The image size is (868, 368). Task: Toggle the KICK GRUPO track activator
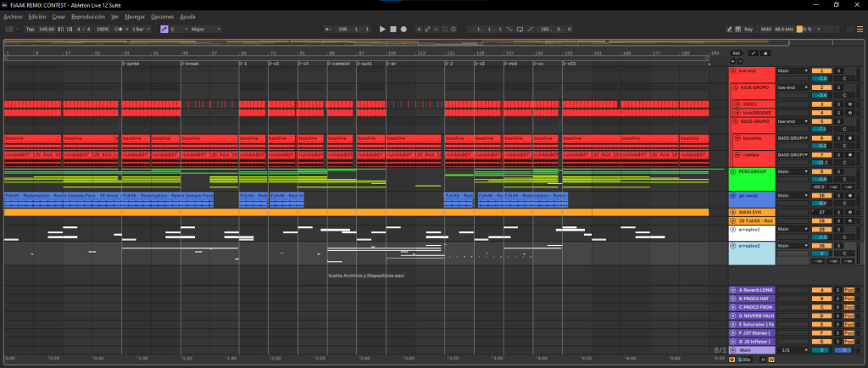point(821,87)
